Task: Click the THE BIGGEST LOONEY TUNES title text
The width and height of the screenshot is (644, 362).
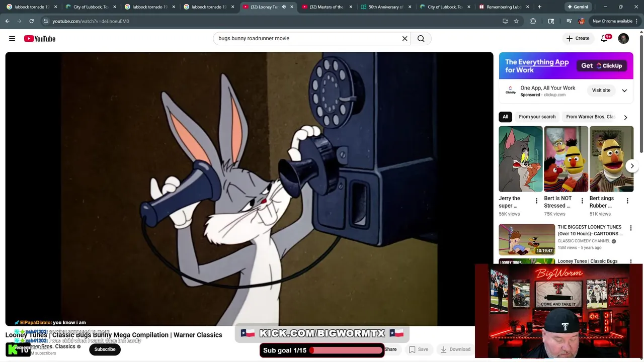Action: pos(590,230)
